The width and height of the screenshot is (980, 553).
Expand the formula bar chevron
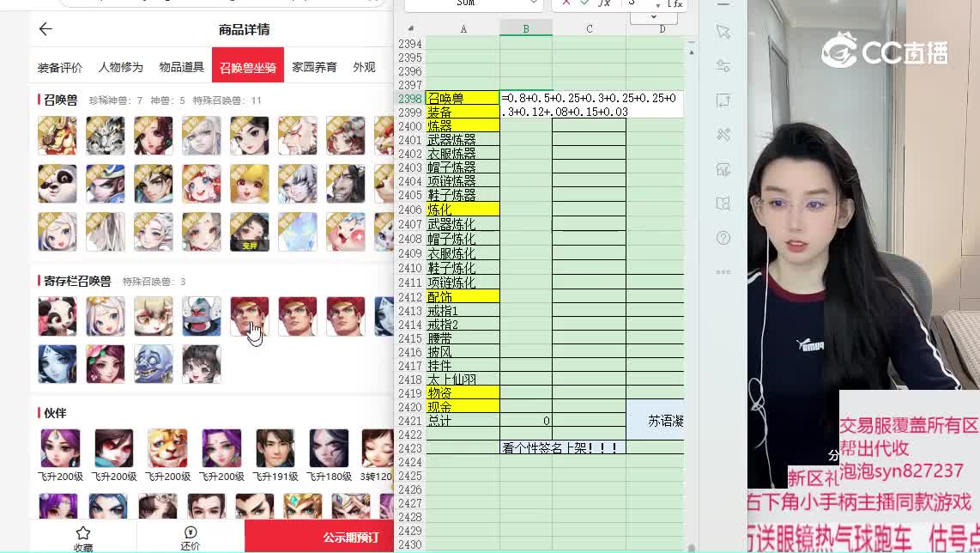point(654,17)
